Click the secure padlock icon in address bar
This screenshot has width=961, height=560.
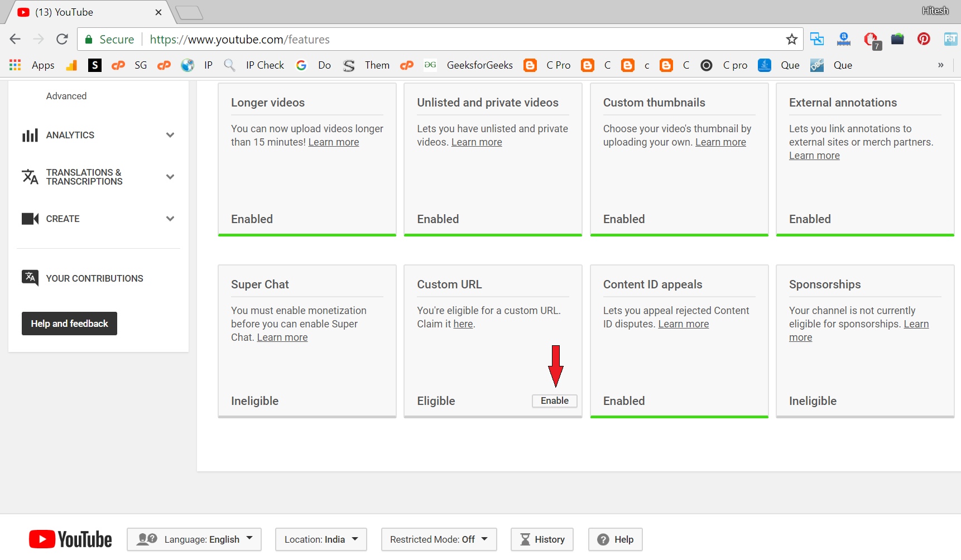pos(88,40)
